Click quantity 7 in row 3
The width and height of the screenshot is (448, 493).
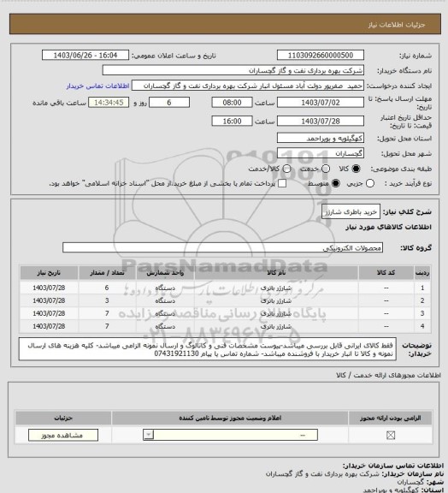[x=107, y=313]
